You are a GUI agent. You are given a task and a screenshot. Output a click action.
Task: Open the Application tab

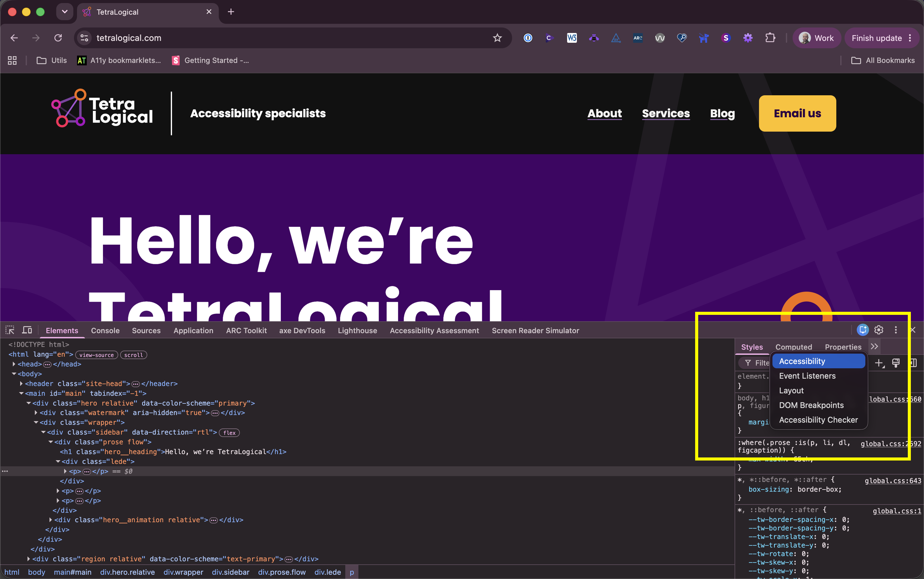click(193, 330)
